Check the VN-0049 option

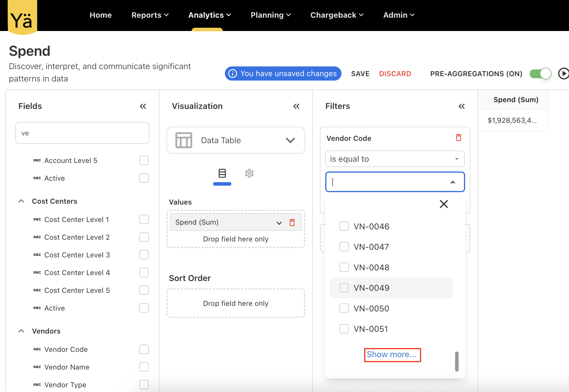point(344,288)
